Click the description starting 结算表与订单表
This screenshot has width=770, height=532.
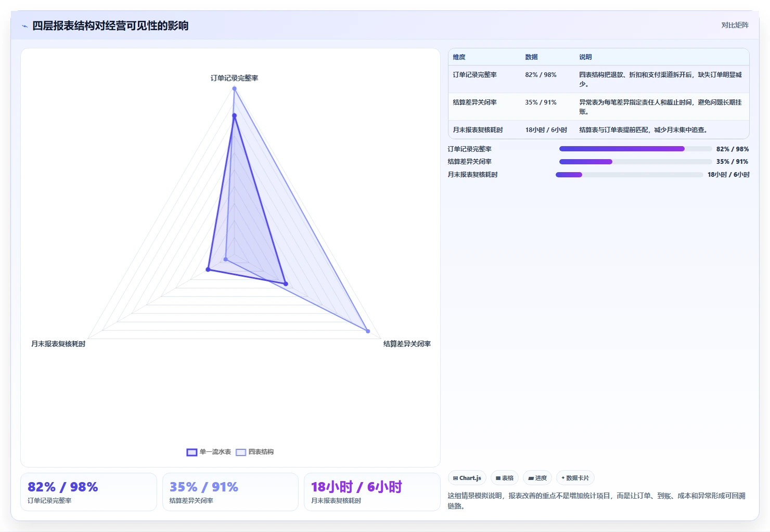click(x=644, y=130)
